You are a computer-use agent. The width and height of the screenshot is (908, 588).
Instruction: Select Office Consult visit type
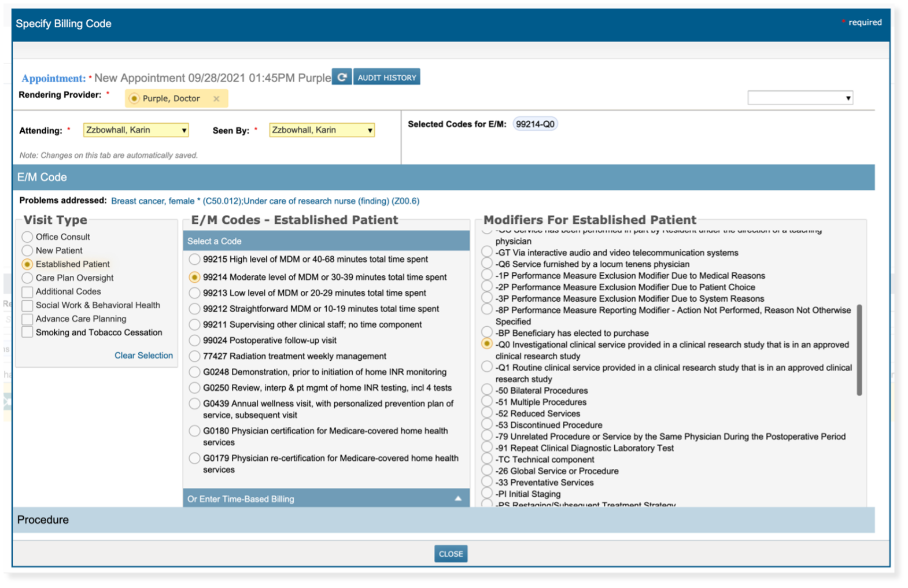(x=27, y=237)
